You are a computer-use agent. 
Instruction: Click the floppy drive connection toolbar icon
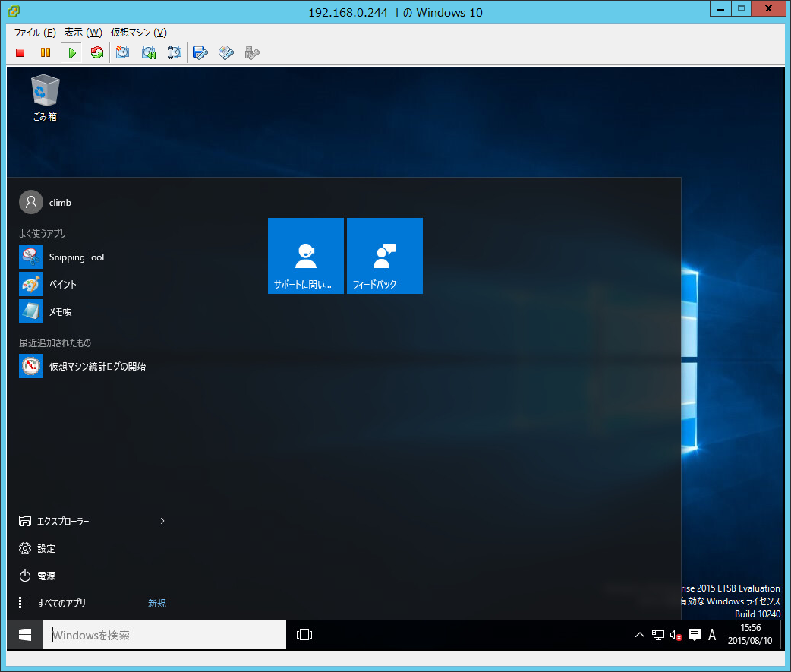click(200, 52)
